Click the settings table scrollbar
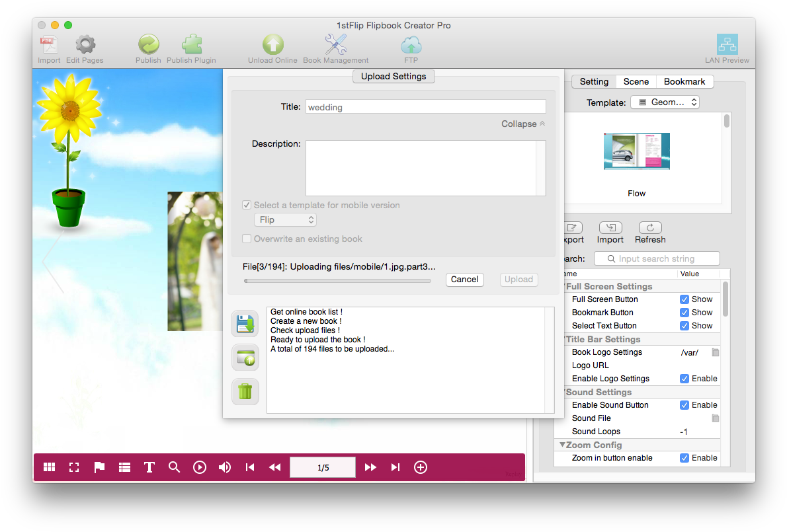Viewport: 787px width, 532px height. click(725, 299)
